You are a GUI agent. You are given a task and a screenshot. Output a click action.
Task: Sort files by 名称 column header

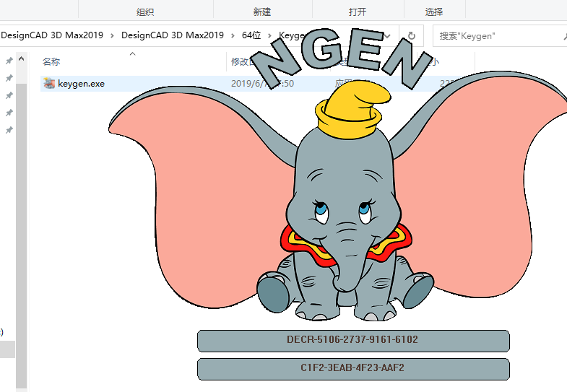[51, 62]
